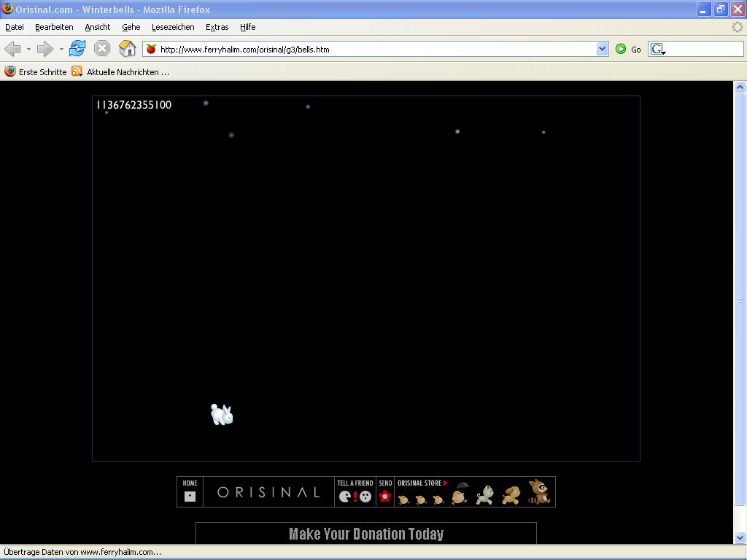Click the tan dog store icon
Image resolution: width=747 pixels, height=560 pixels.
tap(511, 495)
